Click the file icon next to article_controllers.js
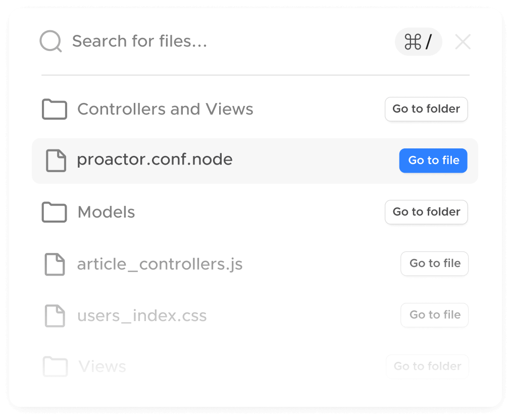This screenshot has height=420, width=512. (x=56, y=264)
